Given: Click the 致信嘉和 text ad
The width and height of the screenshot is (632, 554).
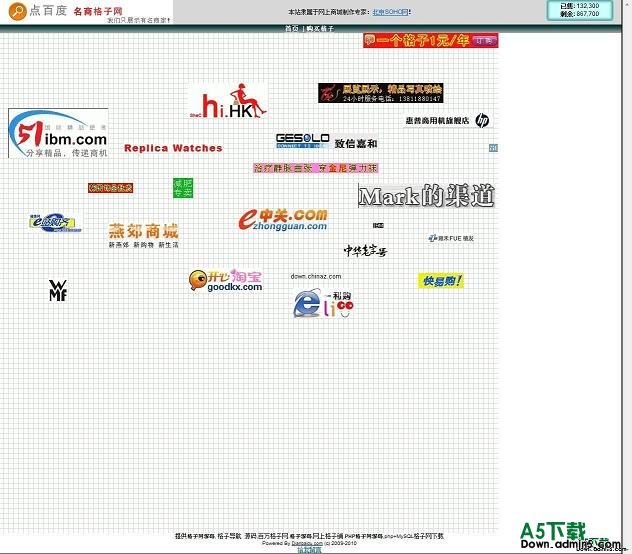Looking at the screenshot, I should tap(355, 144).
